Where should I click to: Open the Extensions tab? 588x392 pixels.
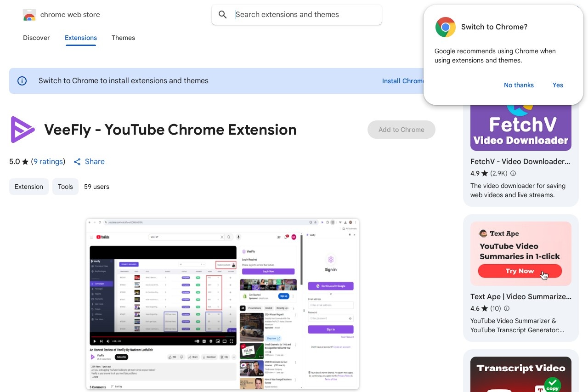tap(81, 38)
